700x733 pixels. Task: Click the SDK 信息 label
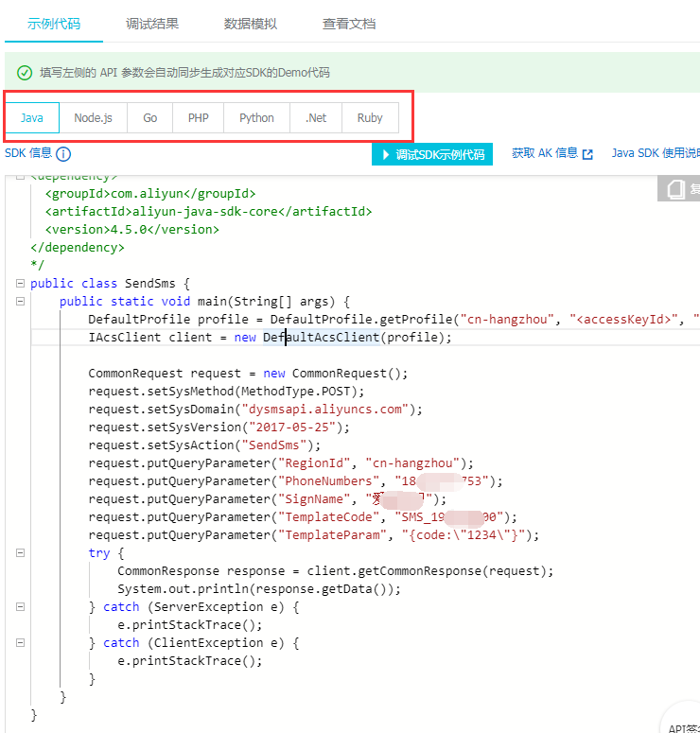tap(28, 153)
